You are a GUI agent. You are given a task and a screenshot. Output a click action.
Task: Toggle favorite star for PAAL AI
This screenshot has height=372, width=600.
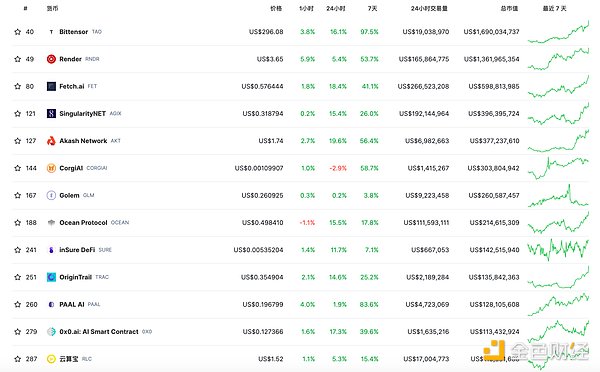pyautogui.click(x=18, y=304)
